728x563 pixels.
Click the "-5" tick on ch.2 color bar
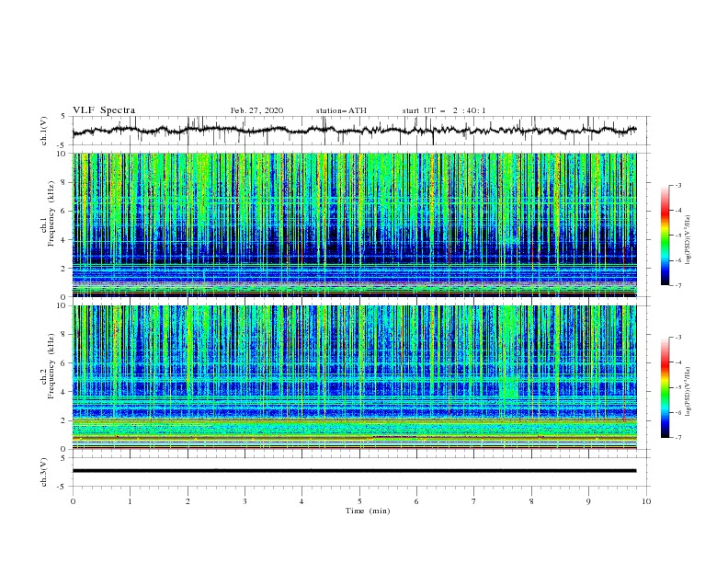678,387
